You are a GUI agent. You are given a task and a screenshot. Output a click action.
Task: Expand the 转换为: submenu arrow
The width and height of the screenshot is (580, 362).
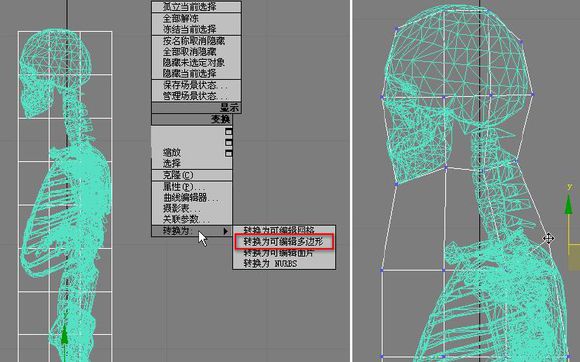[225, 231]
